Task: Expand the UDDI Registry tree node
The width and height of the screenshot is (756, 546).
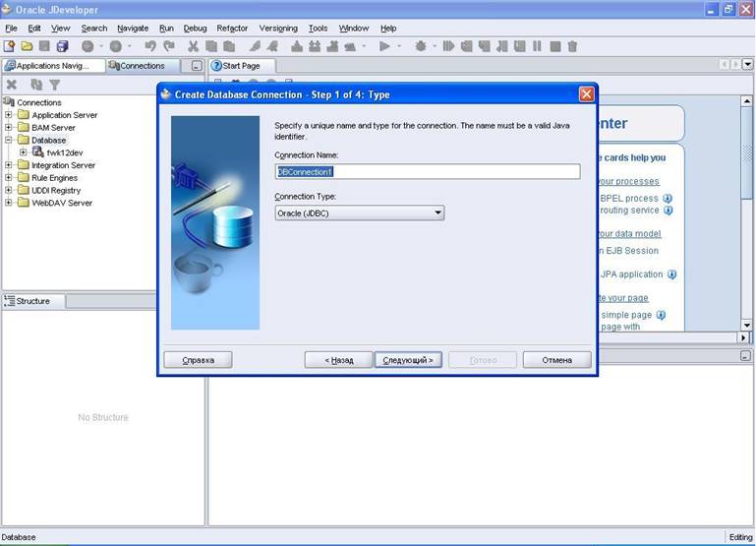Action: coord(8,190)
